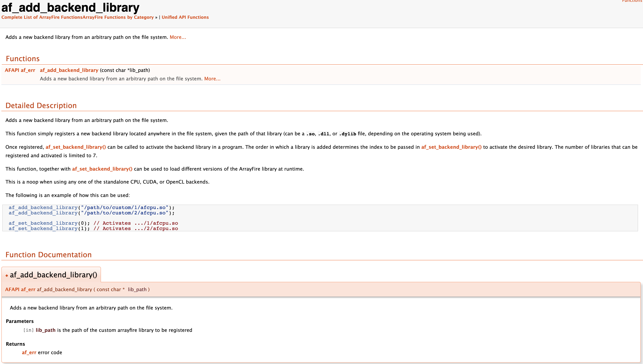The height and width of the screenshot is (364, 643).
Task: Open af_set_backend_library() link before 'to activate the desired'
Action: click(x=451, y=147)
